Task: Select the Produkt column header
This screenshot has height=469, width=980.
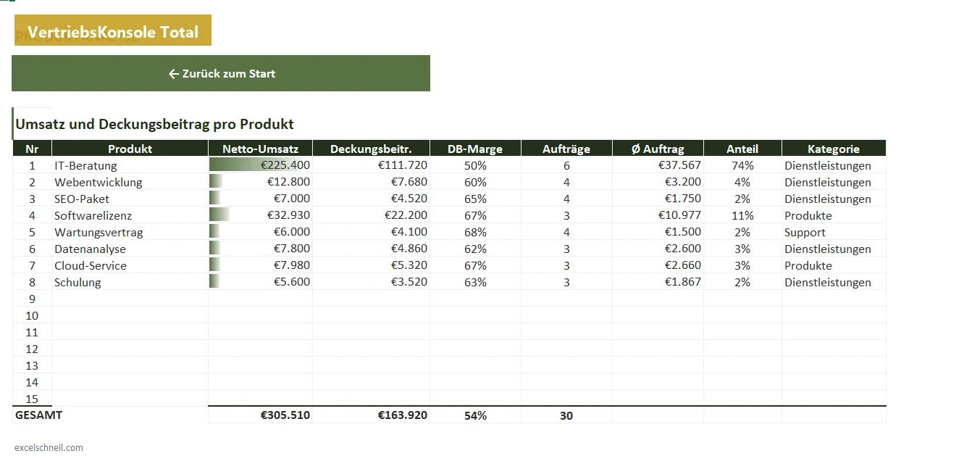Action: point(130,149)
